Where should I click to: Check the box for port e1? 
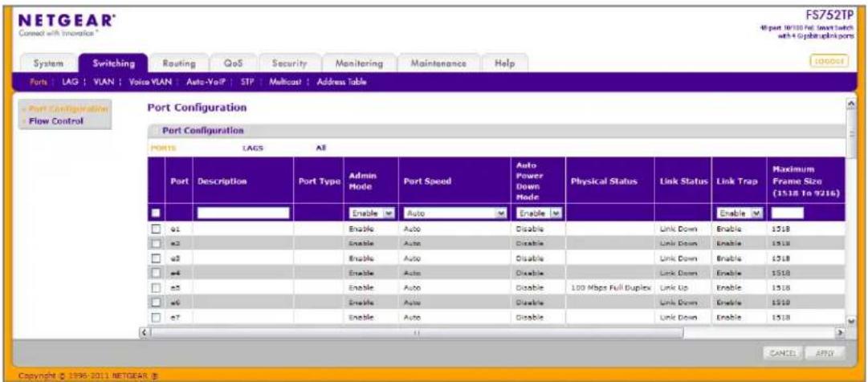point(157,228)
